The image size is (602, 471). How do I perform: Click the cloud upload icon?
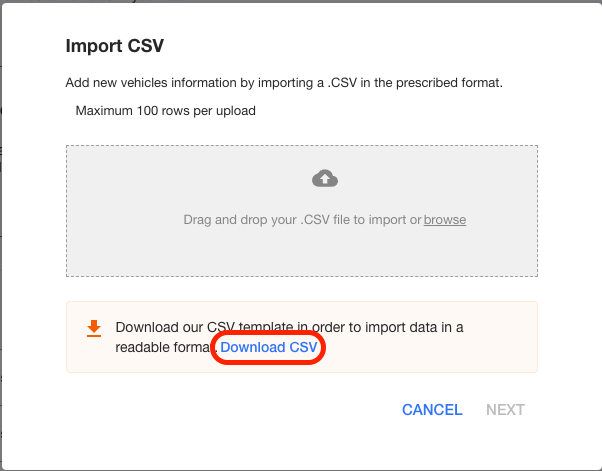[325, 178]
